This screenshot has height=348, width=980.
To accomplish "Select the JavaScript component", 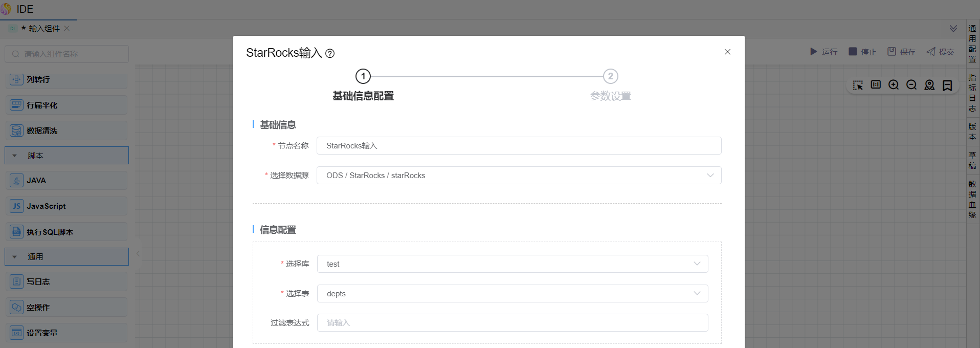I will pos(66,206).
